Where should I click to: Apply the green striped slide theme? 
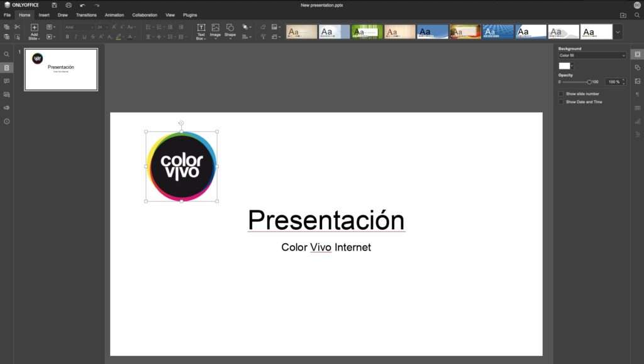(x=367, y=31)
